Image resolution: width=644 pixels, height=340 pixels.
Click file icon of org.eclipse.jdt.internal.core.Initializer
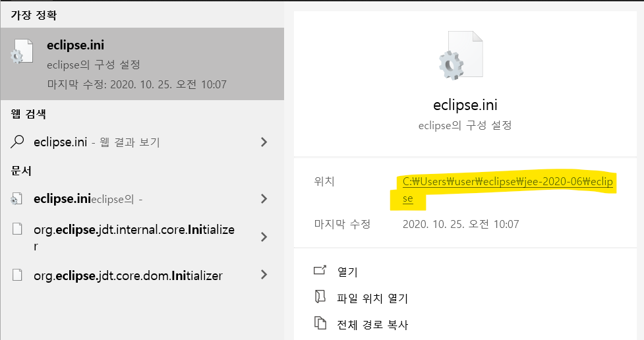tap(17, 229)
